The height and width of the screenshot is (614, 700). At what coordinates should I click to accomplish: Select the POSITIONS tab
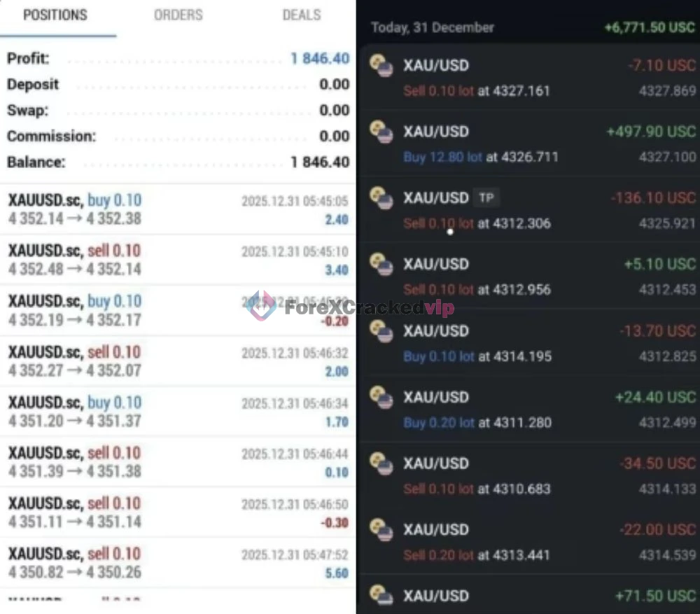click(55, 15)
